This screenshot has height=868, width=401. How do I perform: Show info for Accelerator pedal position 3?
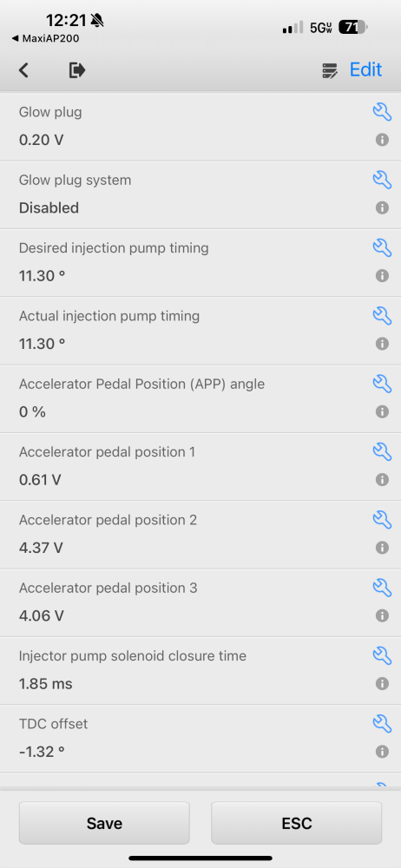(x=382, y=615)
